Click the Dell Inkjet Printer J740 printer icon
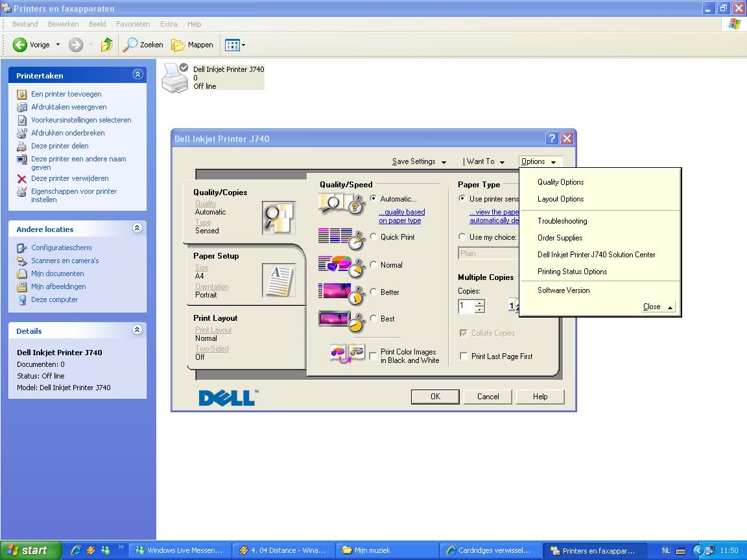The width and height of the screenshot is (747, 560). pyautogui.click(x=174, y=77)
